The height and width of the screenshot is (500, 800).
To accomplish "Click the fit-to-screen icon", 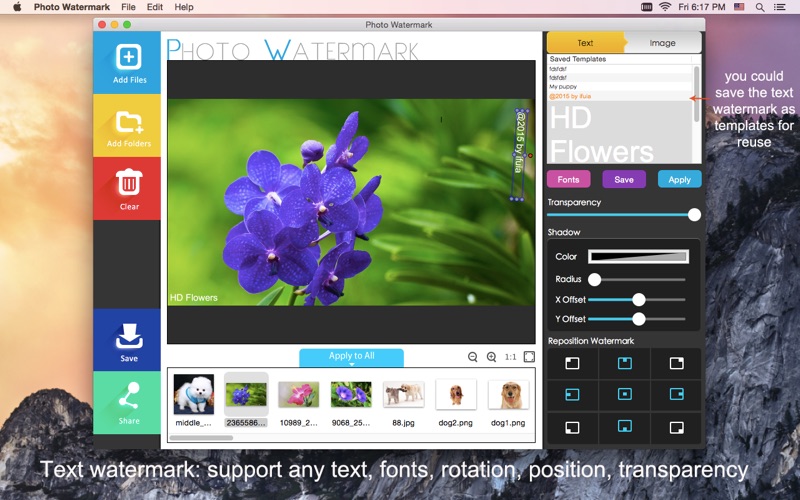I will coord(529,357).
